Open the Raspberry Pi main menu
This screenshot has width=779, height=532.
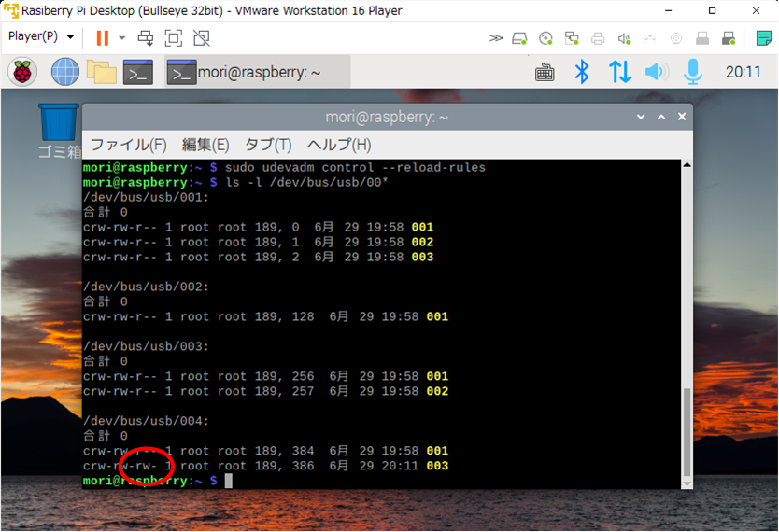(22, 72)
